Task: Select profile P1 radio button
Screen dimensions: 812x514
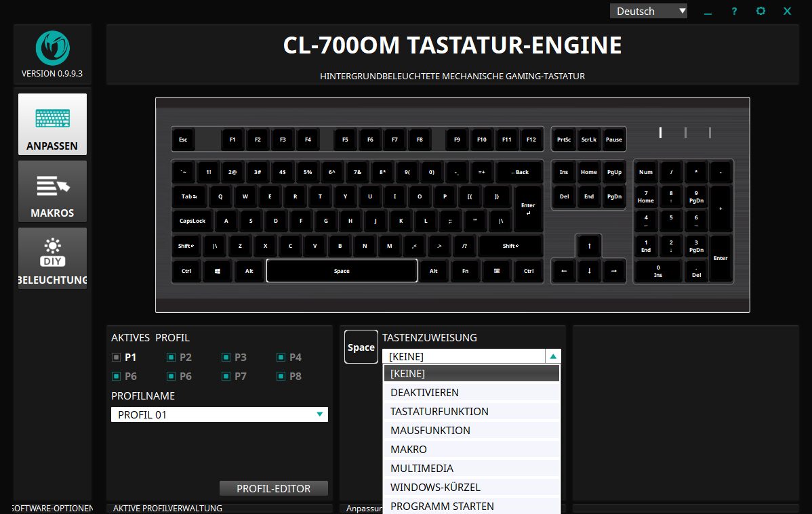Action: point(116,358)
